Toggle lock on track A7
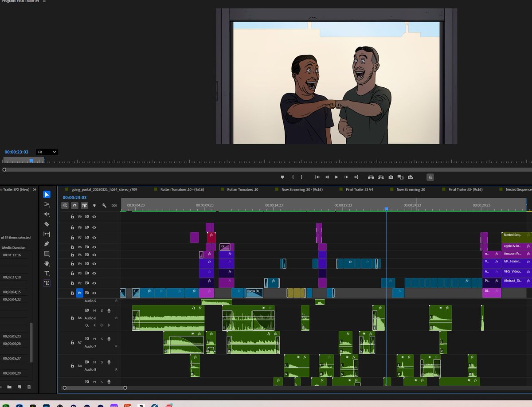Screen dimensions: 532x407 pos(72,343)
